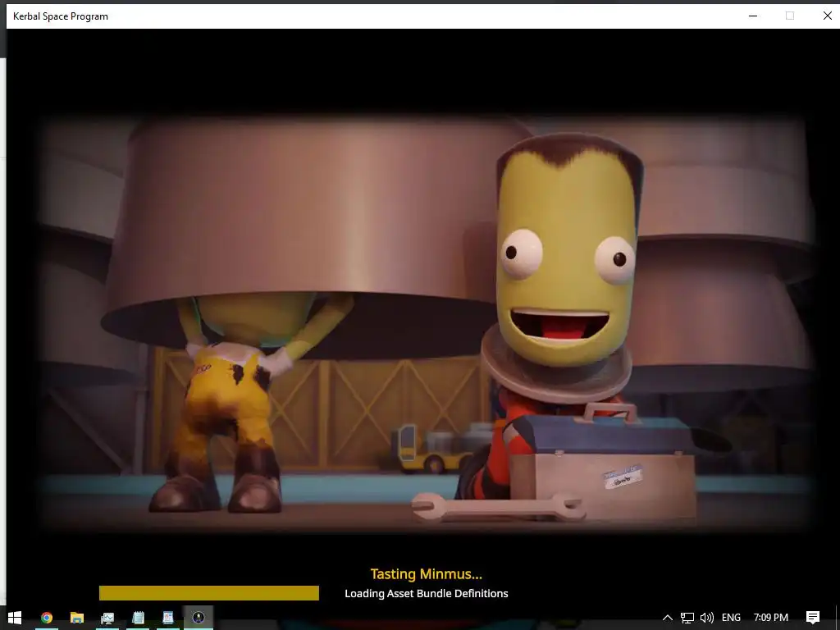
Task: Show hidden system tray icons
Action: (x=668, y=618)
